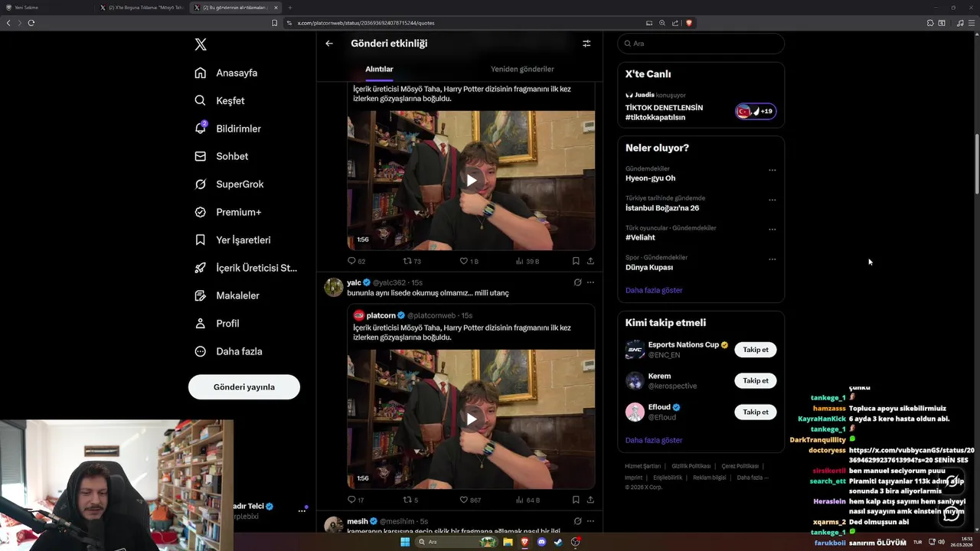
Task: Reply to first post with 62 comments
Action: coord(357,261)
